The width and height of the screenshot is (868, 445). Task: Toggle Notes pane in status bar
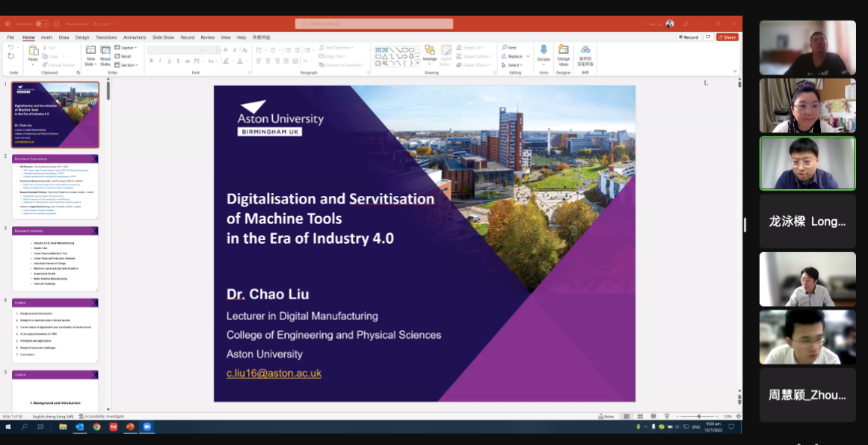point(606,417)
